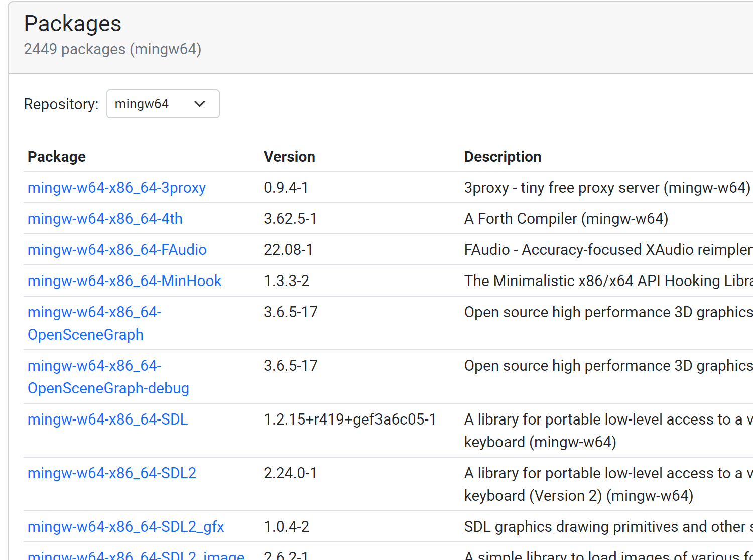Open mingw-w64-x86_64-OpenSceneGraph package link
This screenshot has height=560, width=753.
click(x=94, y=323)
